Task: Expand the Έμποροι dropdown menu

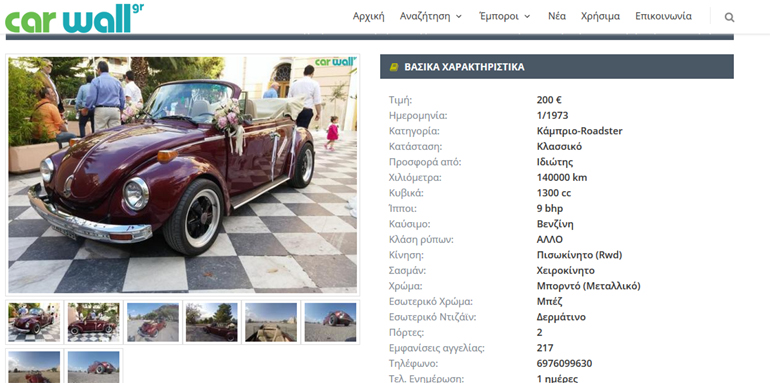Action: pos(505,16)
